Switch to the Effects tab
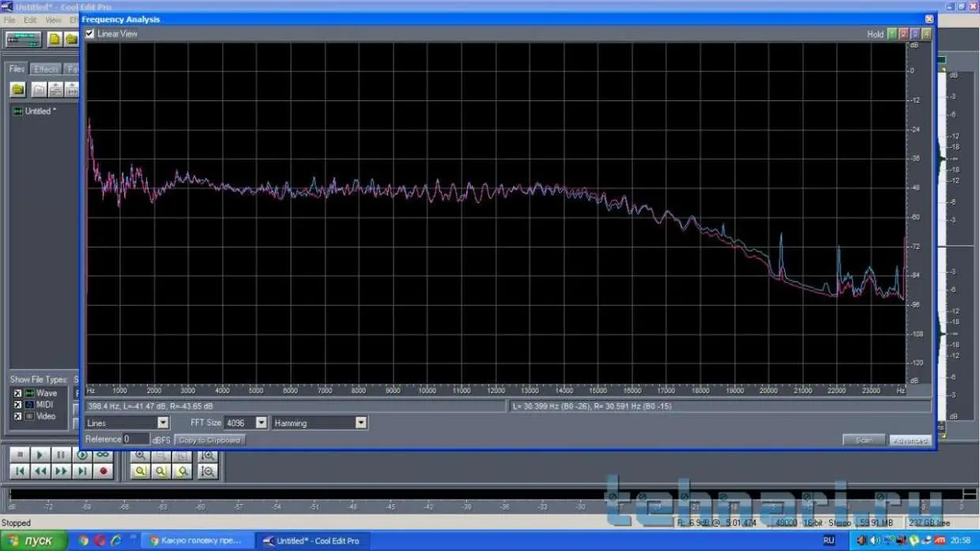 (46, 70)
